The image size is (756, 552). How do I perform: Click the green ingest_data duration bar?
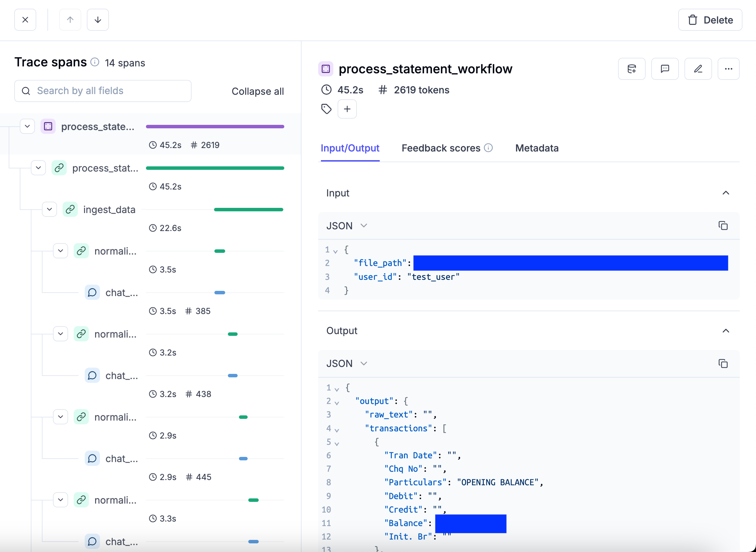point(249,210)
